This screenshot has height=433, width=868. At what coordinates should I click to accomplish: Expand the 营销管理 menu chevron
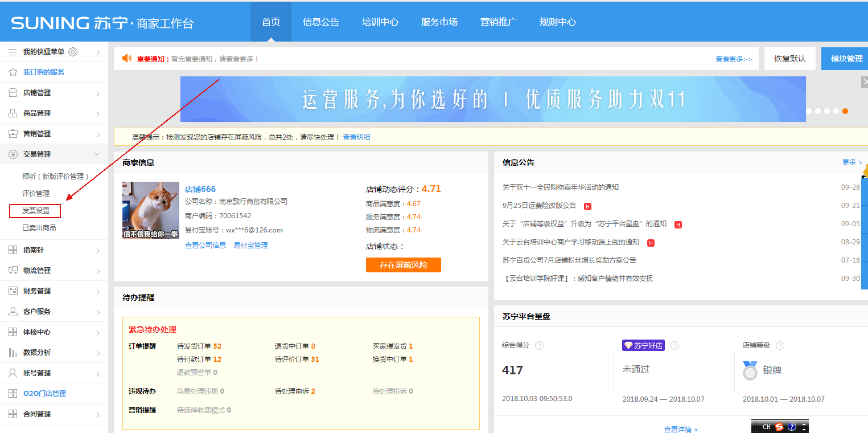point(98,134)
